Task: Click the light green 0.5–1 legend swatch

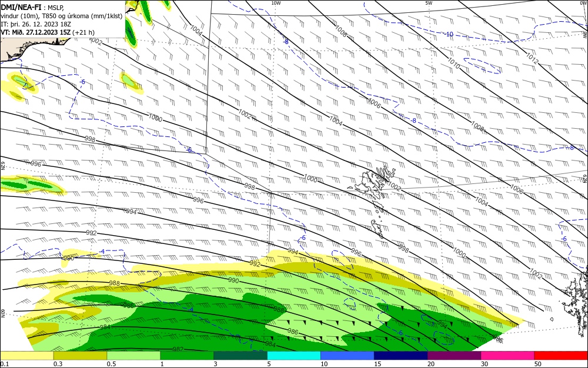Action: tap(133, 356)
